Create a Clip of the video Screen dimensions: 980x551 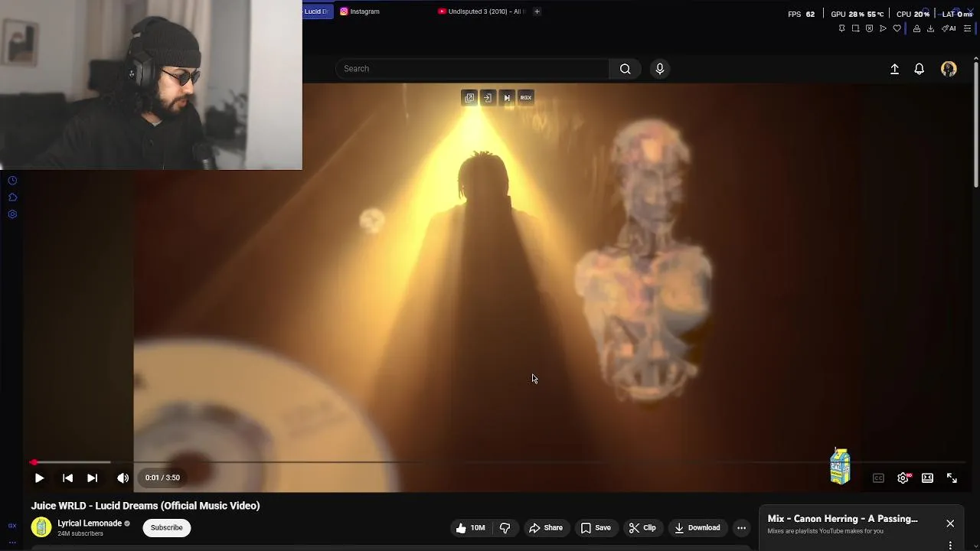pyautogui.click(x=642, y=528)
